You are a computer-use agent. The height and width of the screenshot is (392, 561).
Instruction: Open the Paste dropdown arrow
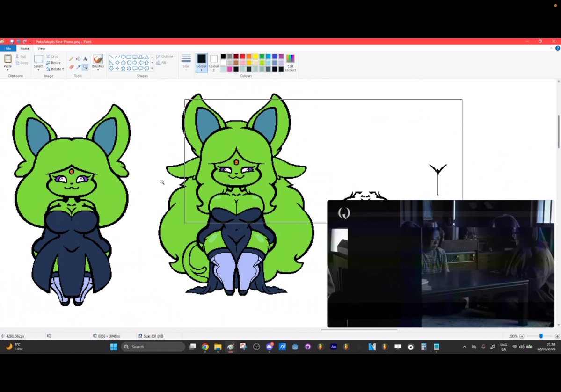pos(7,69)
